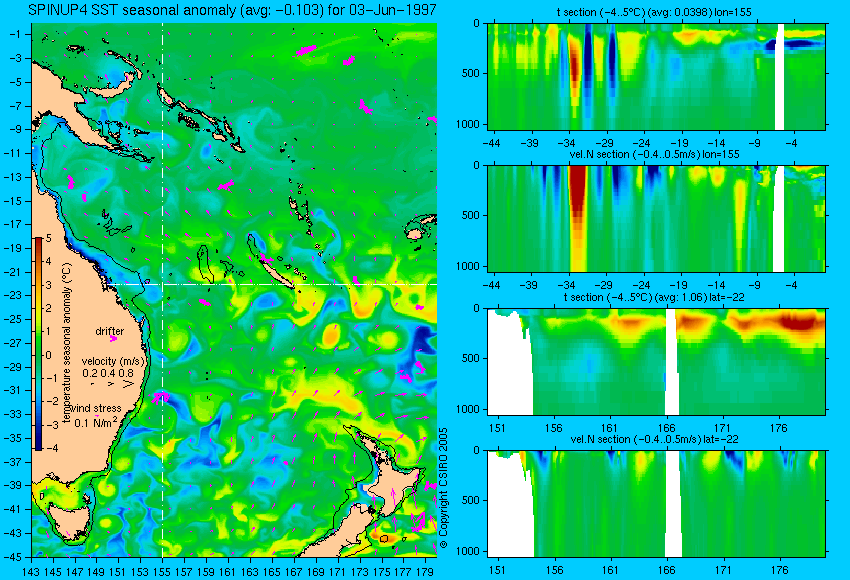
Task: Click the '143' tick on the map longitude axis
Action: [31, 572]
